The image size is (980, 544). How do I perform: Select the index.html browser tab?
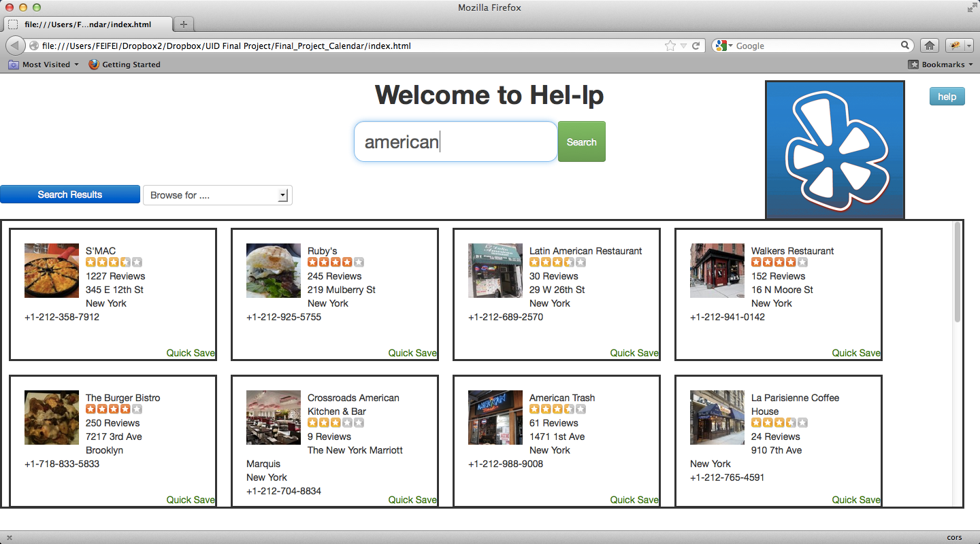(87, 24)
